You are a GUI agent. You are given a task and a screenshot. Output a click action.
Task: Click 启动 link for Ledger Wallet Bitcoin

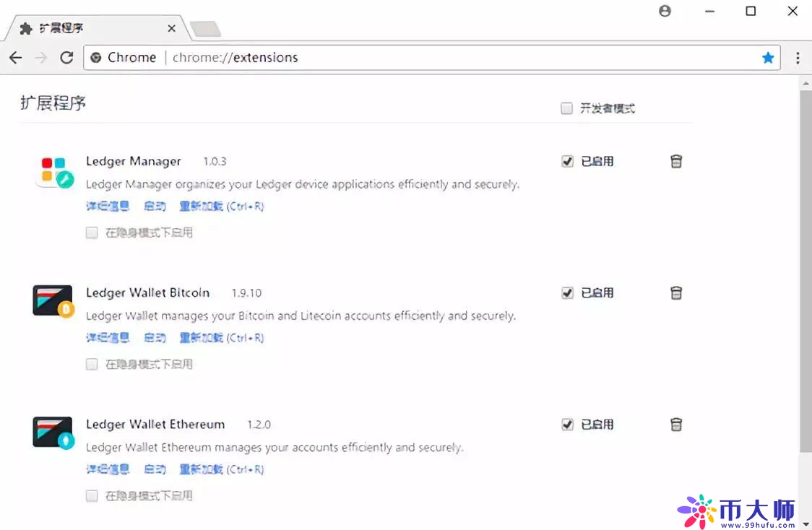[x=155, y=337]
